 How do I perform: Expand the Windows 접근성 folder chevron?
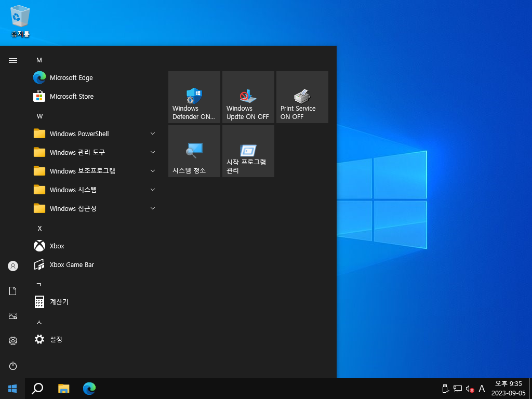[153, 208]
